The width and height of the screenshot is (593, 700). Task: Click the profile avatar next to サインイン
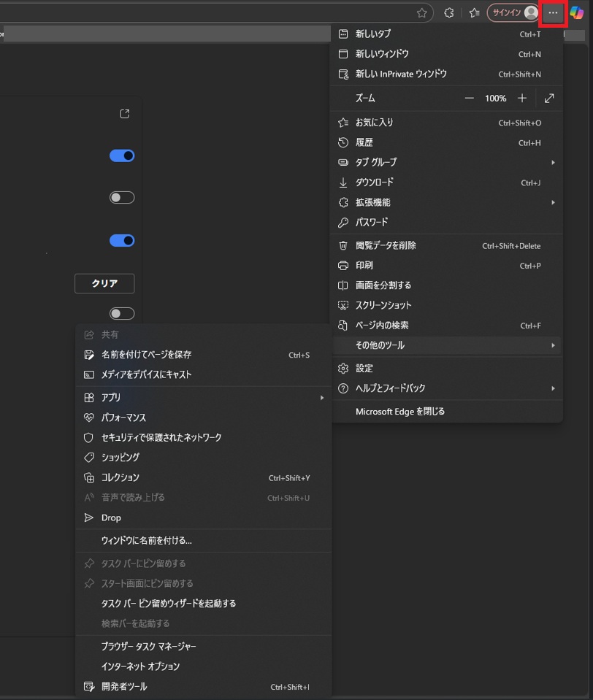coord(531,13)
